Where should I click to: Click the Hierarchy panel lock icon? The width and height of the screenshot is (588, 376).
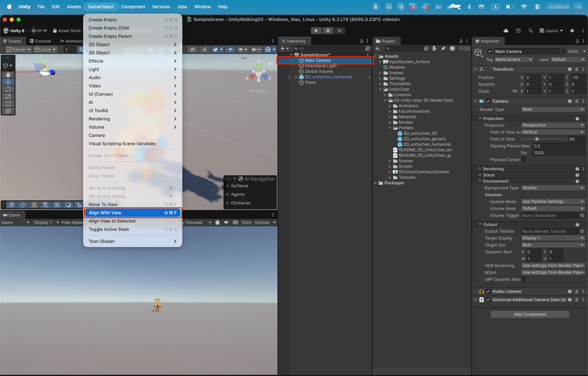[x=361, y=41]
